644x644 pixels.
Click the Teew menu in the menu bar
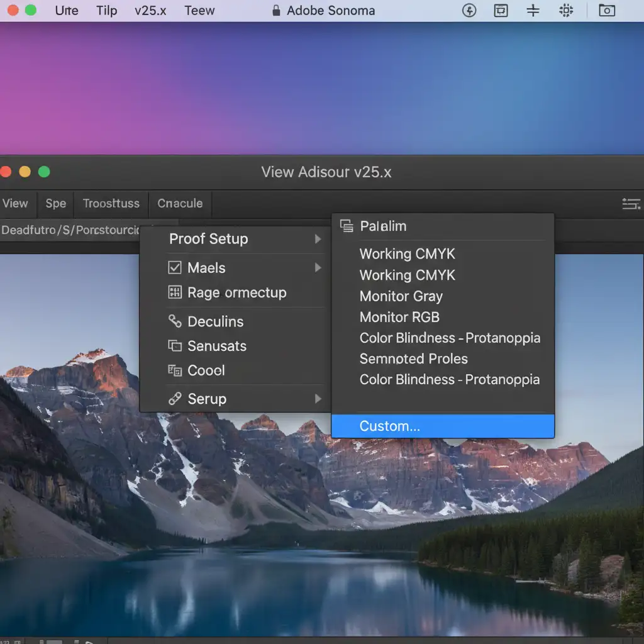click(x=199, y=11)
